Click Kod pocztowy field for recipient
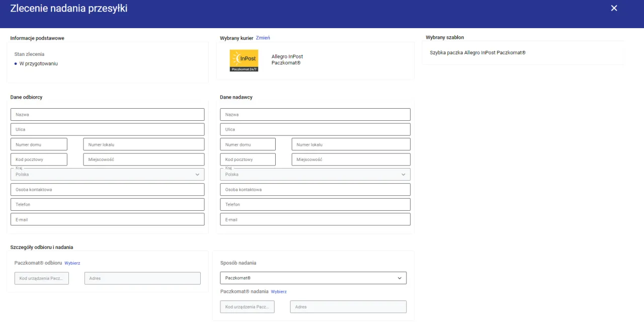The image size is (644, 324). pos(39,159)
